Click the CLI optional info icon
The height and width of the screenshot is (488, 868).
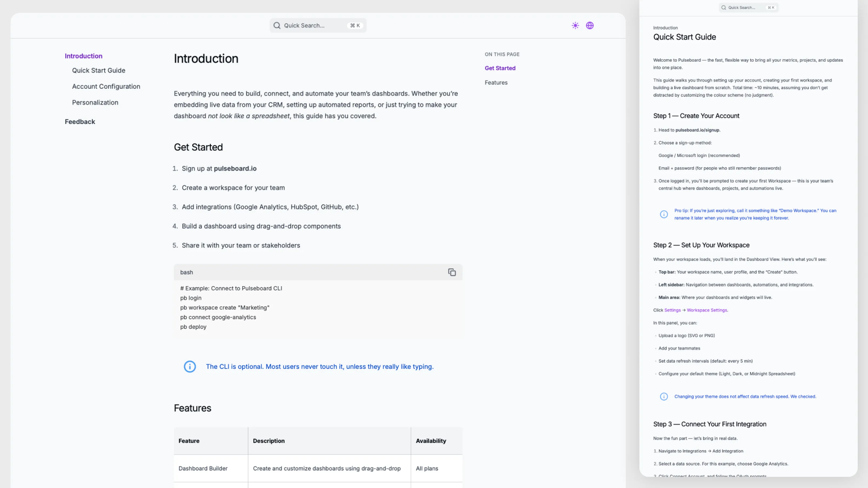190,367
